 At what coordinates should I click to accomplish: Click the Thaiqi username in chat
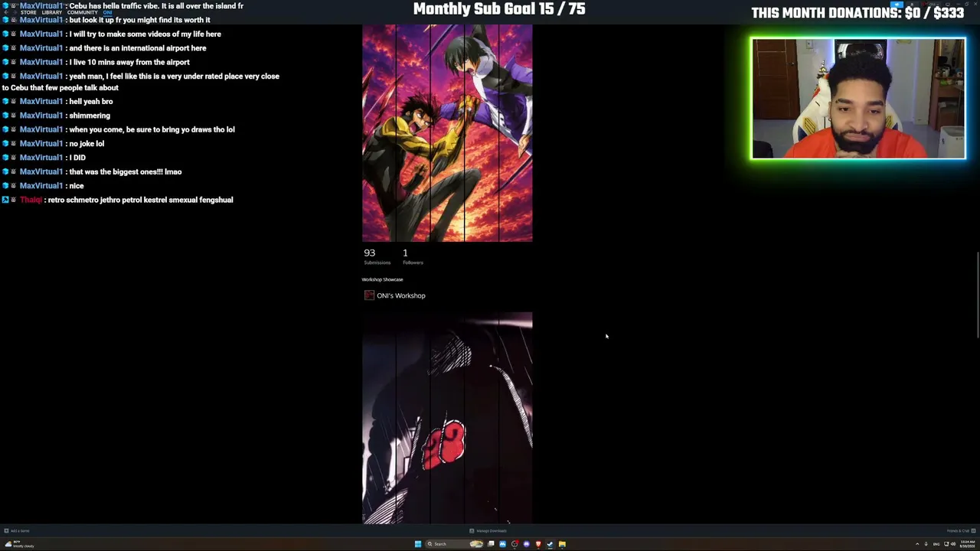(x=31, y=200)
